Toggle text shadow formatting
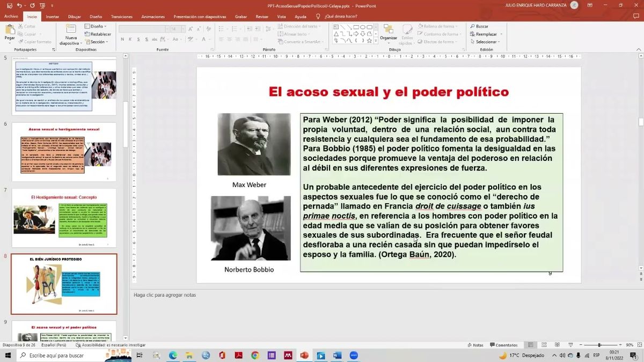 coord(145,39)
